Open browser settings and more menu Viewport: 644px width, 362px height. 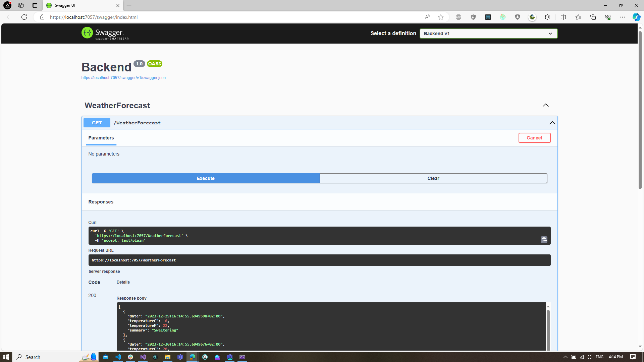pos(622,17)
